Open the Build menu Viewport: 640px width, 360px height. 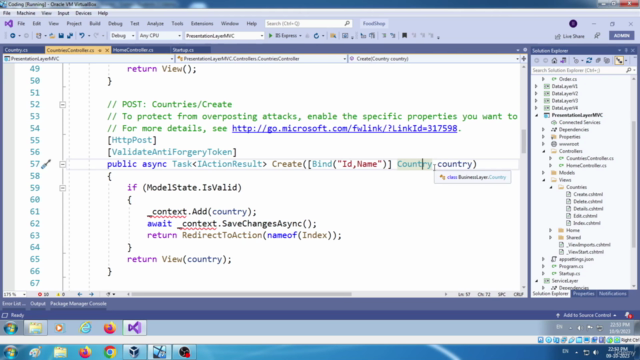95,24
